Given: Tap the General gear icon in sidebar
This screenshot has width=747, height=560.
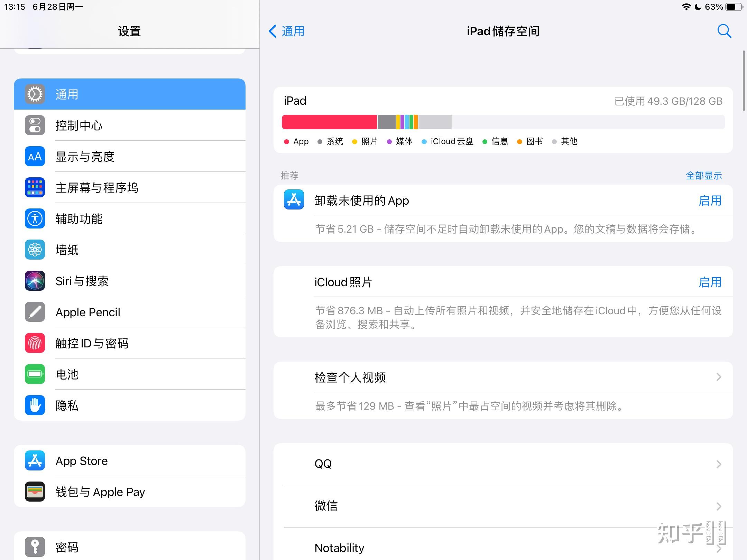Looking at the screenshot, I should pos(35,94).
